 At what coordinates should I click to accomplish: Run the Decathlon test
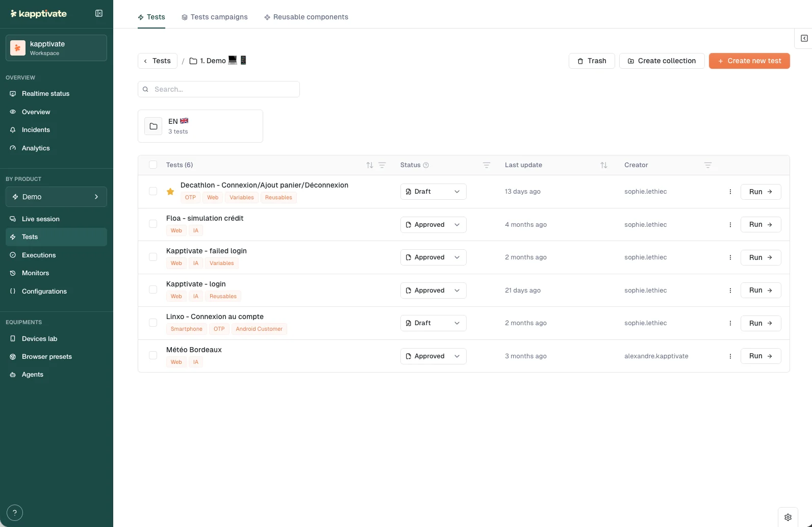[760, 192]
